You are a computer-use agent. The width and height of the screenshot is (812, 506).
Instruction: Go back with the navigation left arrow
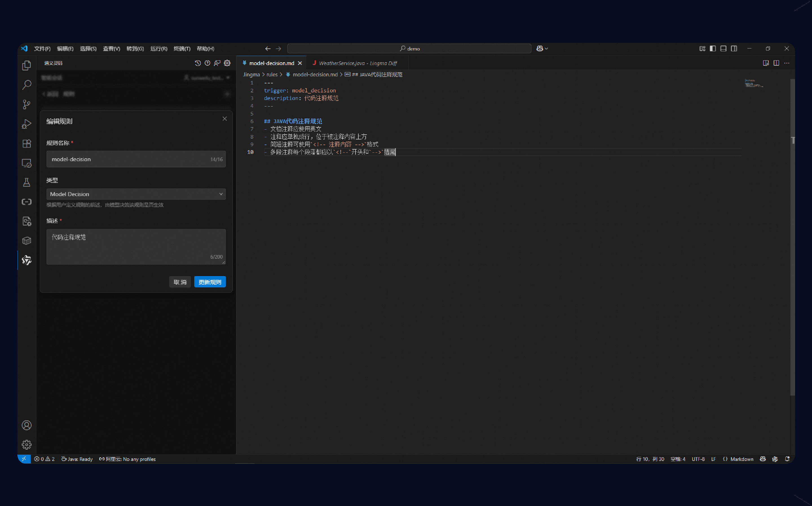tap(268, 48)
